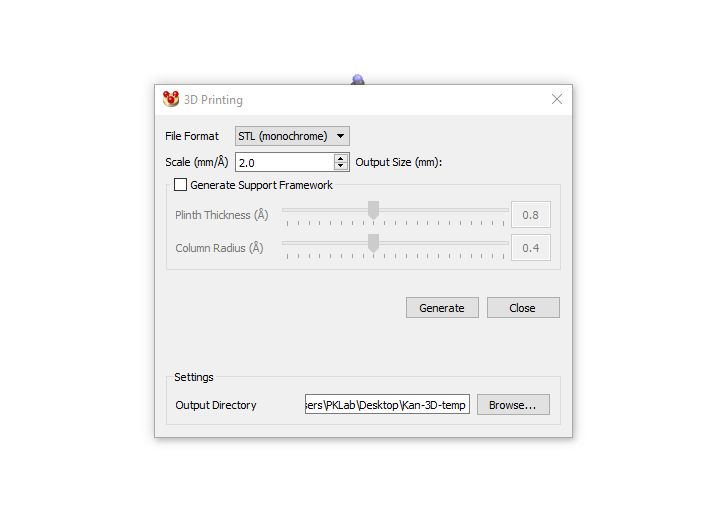The height and width of the screenshot is (521, 727).
Task: Click the Plinth Thickness slider handle
Action: coord(373,210)
